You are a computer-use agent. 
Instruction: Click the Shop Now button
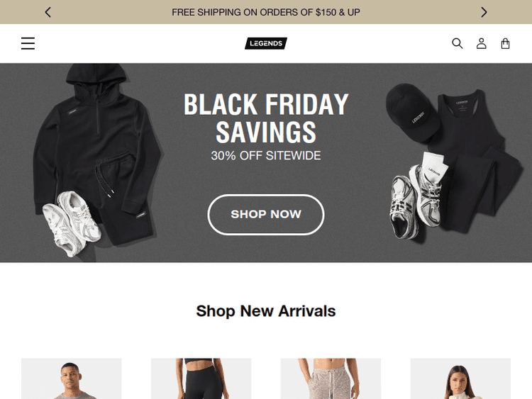(266, 214)
